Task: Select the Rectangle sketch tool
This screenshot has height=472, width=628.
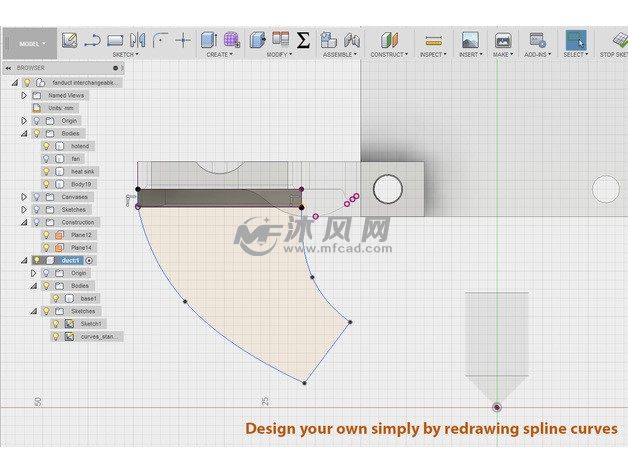Action: coord(115,40)
